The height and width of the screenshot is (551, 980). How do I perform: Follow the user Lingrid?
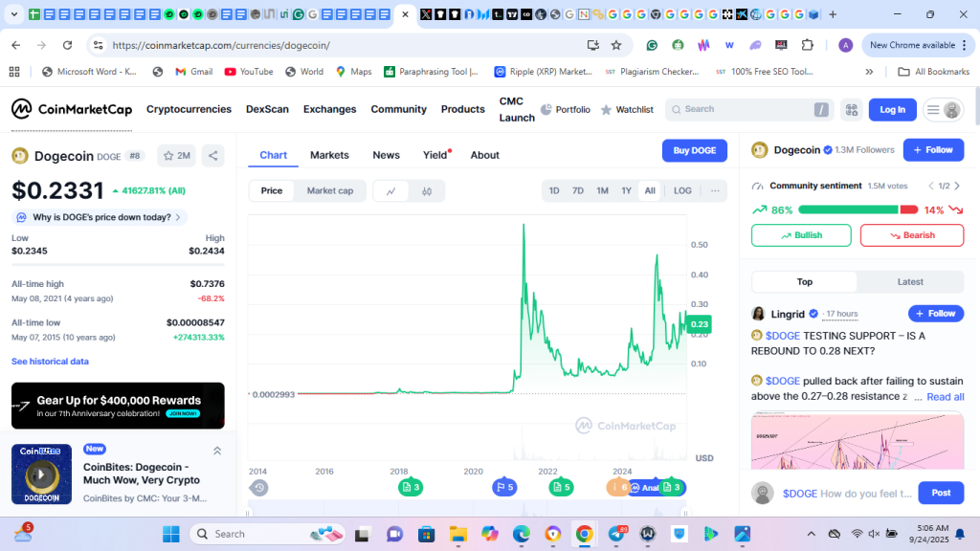coord(936,314)
